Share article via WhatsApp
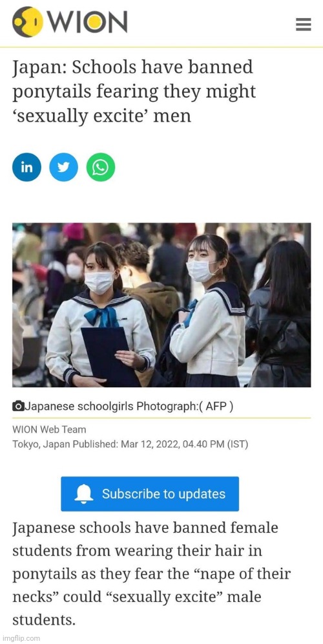323x644 pixels. (x=101, y=167)
